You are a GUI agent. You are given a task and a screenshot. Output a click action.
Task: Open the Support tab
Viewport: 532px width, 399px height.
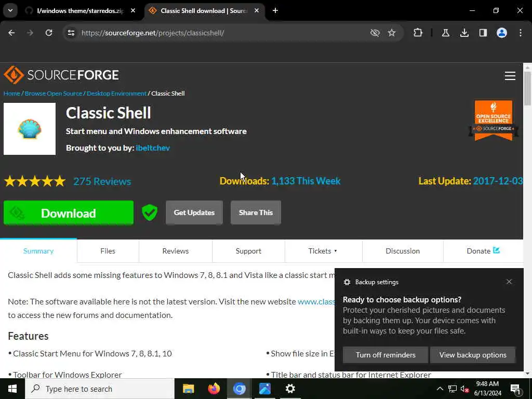click(248, 251)
